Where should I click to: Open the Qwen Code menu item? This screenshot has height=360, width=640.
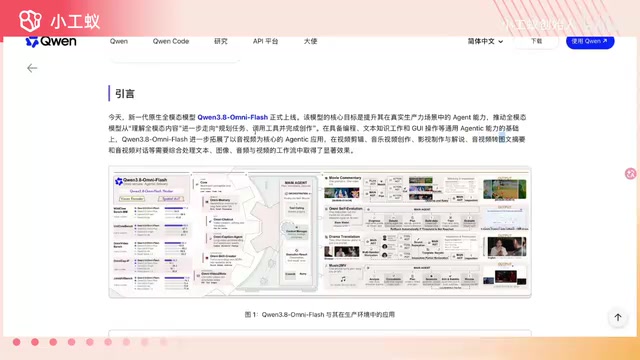pos(171,41)
